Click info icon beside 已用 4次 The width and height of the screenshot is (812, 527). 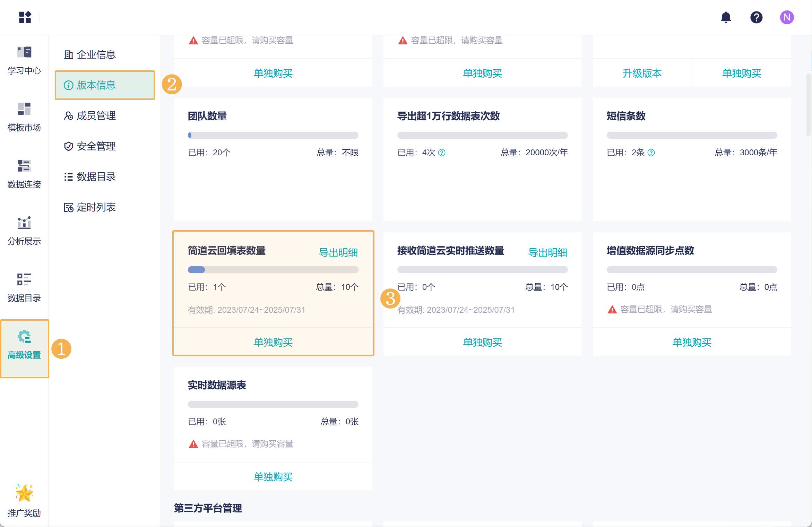click(x=442, y=153)
